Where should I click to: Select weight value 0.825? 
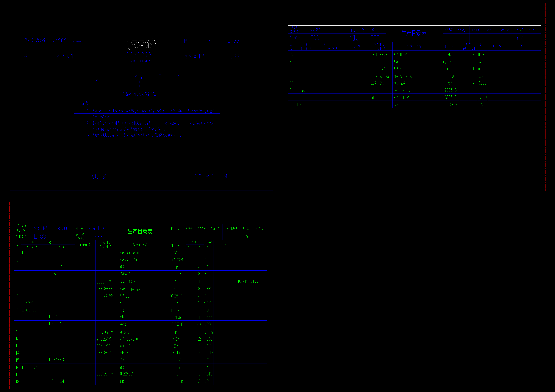(209, 289)
